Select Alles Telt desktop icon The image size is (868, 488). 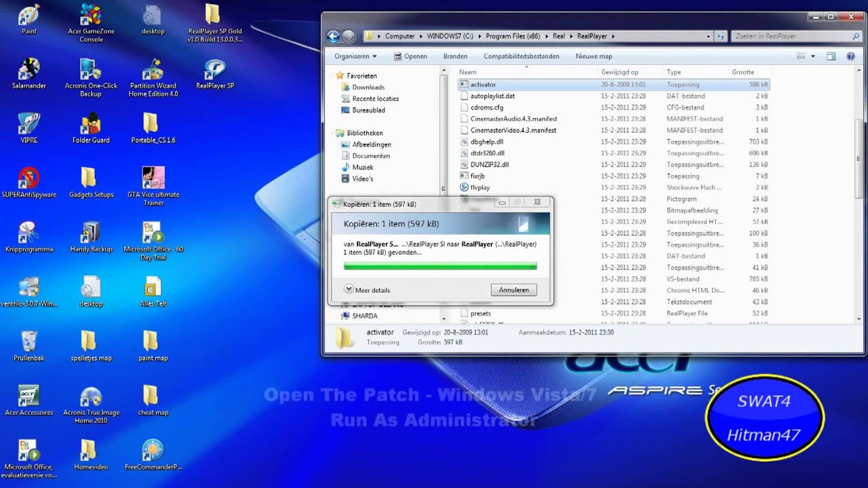[x=153, y=291]
